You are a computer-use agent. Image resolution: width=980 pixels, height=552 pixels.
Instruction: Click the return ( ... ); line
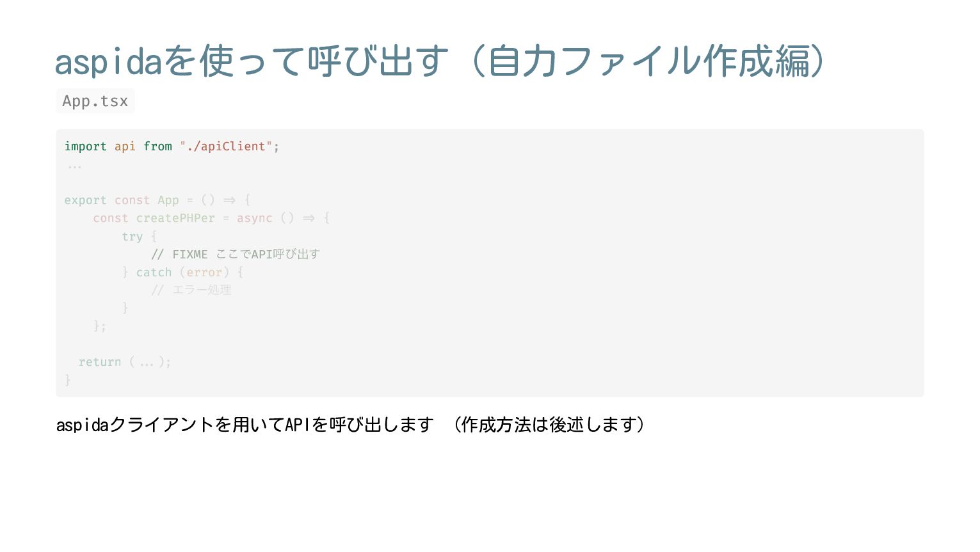(x=125, y=362)
